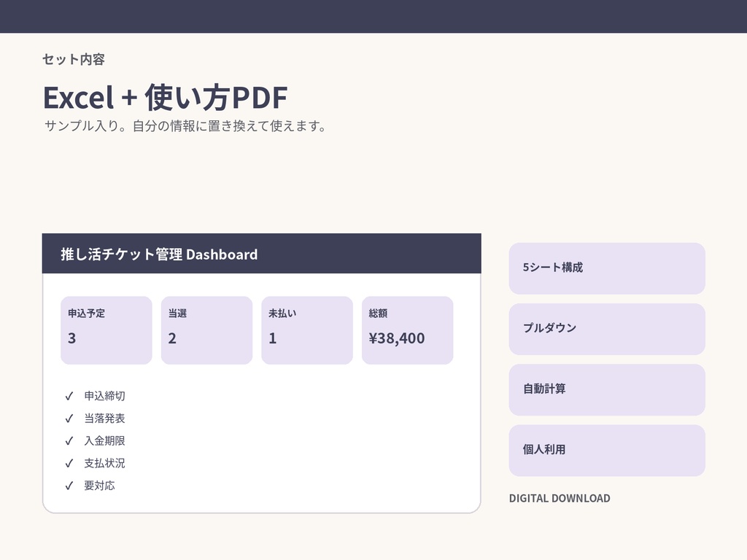Click the checkmark beside 要対応
Viewport: 747px width, 560px height.
click(69, 486)
